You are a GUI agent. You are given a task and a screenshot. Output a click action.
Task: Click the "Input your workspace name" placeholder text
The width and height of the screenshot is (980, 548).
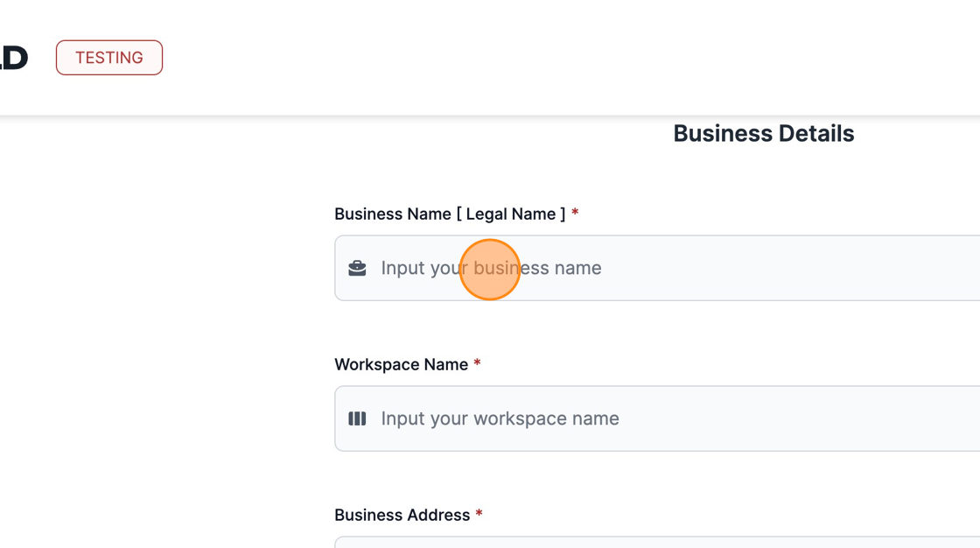point(500,418)
